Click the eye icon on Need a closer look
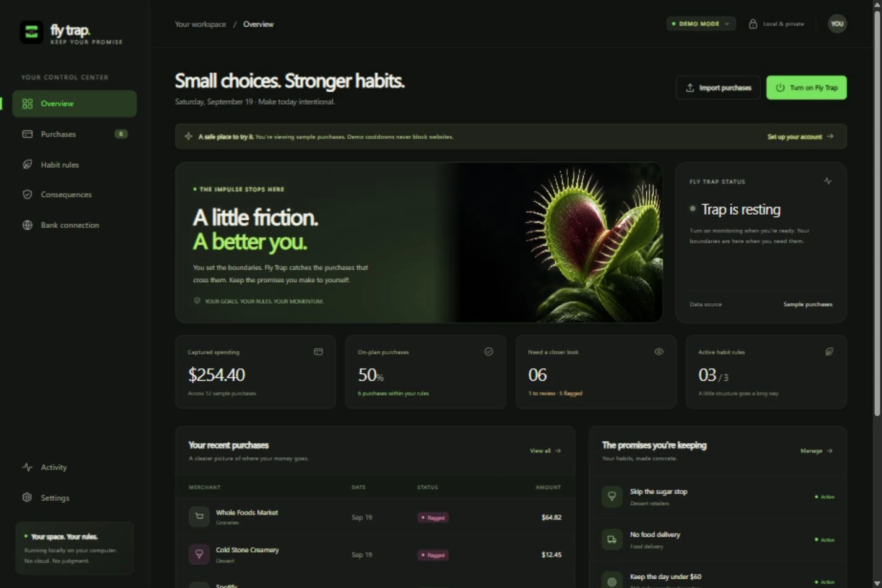 [659, 352]
